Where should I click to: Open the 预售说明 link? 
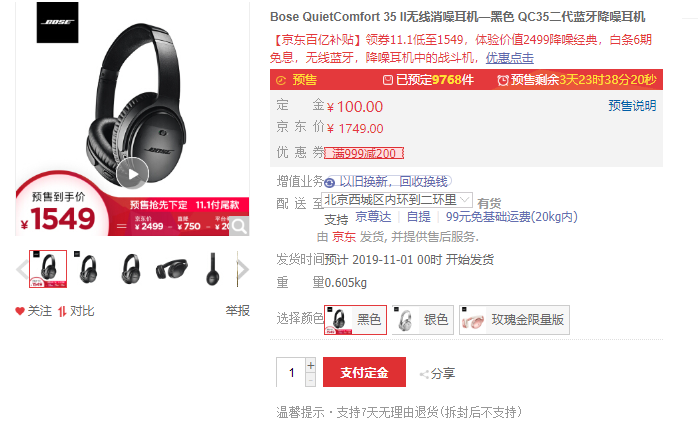click(x=632, y=106)
